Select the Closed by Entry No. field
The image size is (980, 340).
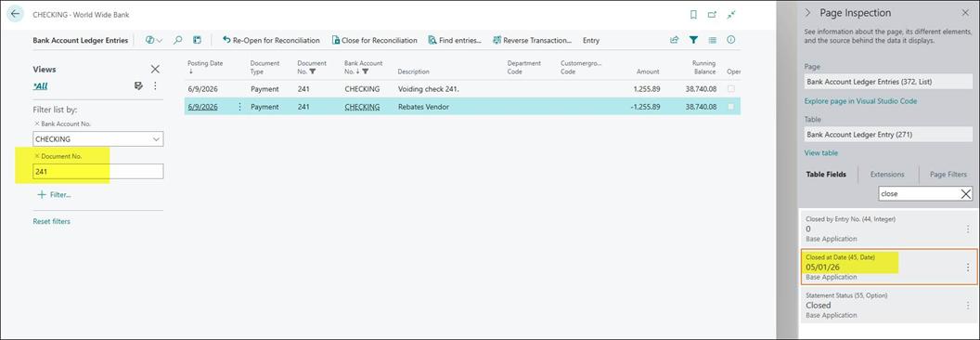(888, 229)
